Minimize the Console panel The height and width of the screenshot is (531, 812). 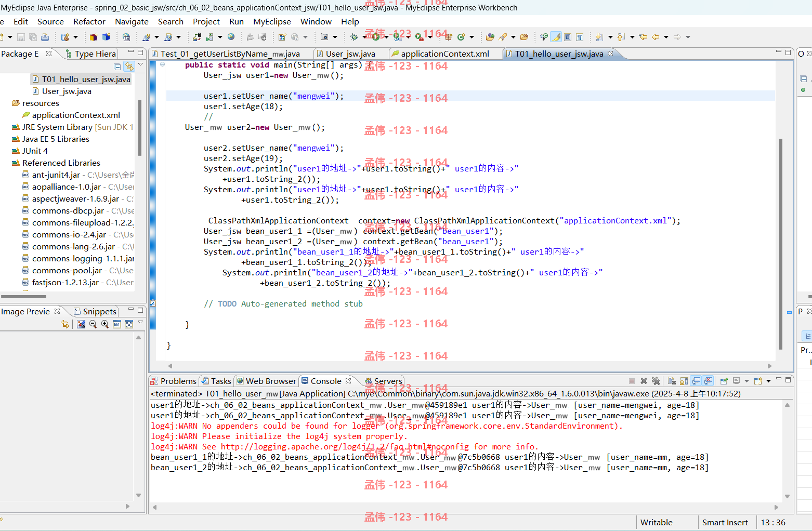pos(779,379)
